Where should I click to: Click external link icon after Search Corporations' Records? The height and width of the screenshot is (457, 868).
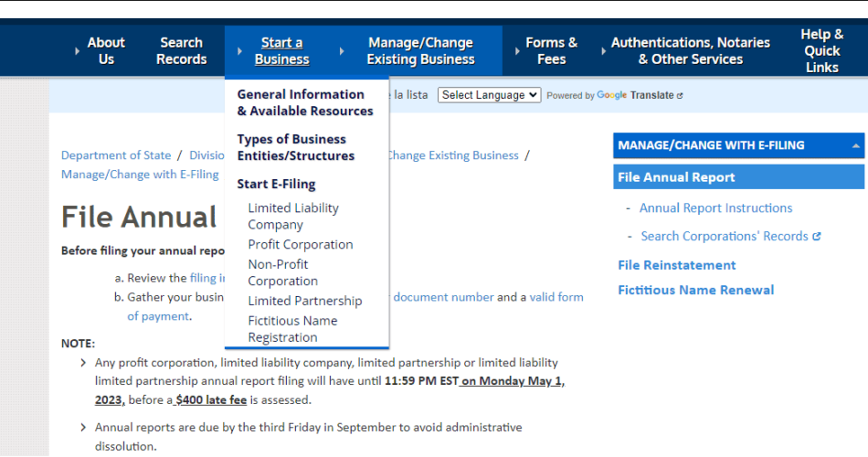tap(817, 236)
